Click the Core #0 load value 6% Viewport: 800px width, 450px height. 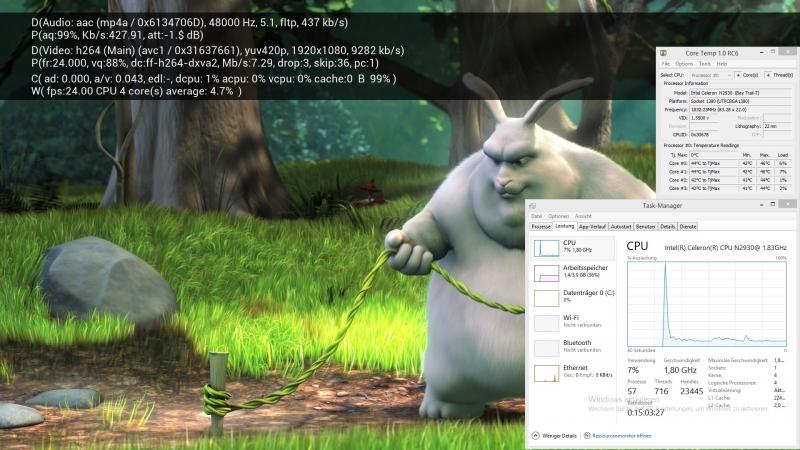click(783, 163)
